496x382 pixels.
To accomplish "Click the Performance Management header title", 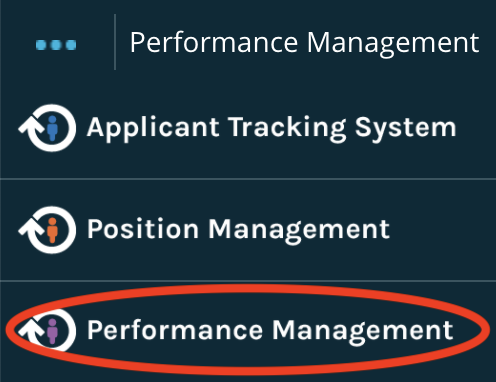I will tap(304, 43).
